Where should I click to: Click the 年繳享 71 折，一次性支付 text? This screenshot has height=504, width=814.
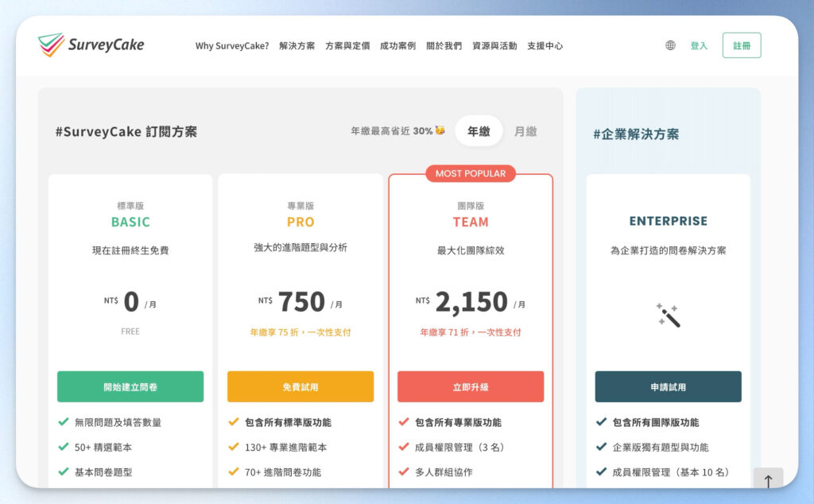point(471,332)
